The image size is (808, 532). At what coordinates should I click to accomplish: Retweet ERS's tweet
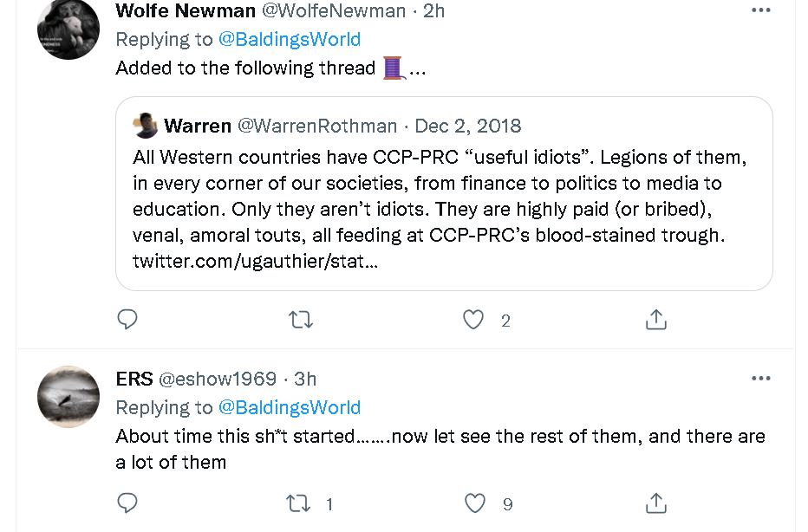point(300,503)
